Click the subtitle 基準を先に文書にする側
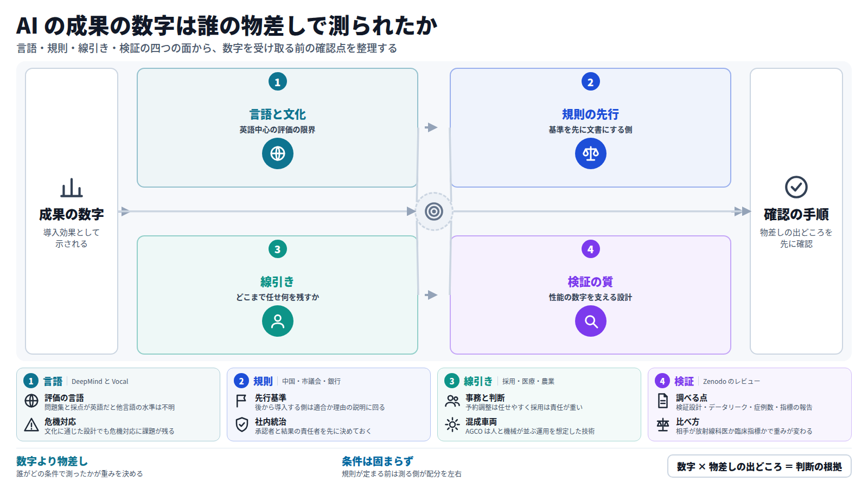868x488 pixels. pos(591,130)
